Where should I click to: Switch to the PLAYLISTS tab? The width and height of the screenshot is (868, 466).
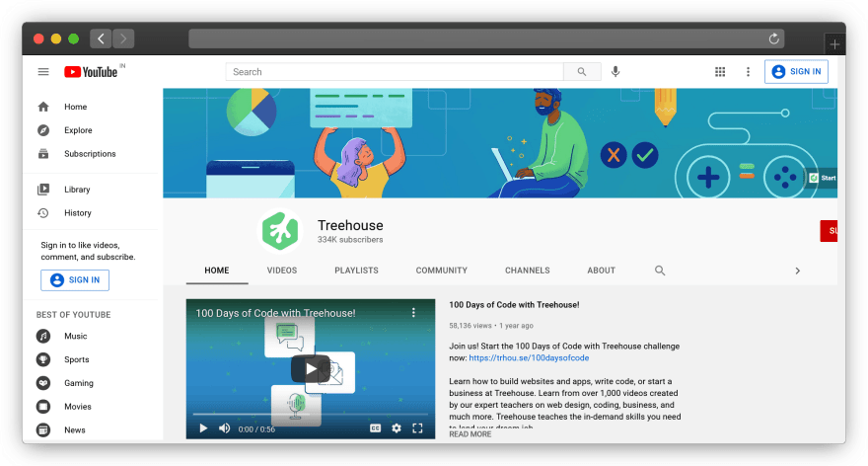pyautogui.click(x=356, y=271)
